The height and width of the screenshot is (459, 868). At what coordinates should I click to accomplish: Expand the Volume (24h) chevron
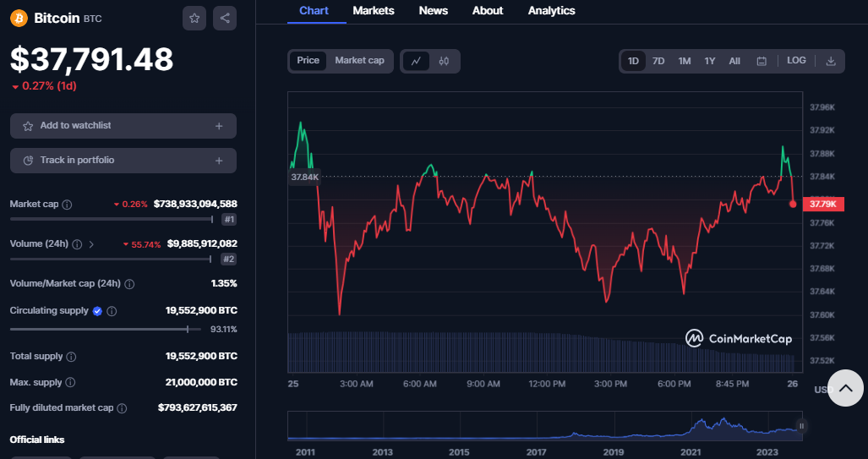pos(91,244)
